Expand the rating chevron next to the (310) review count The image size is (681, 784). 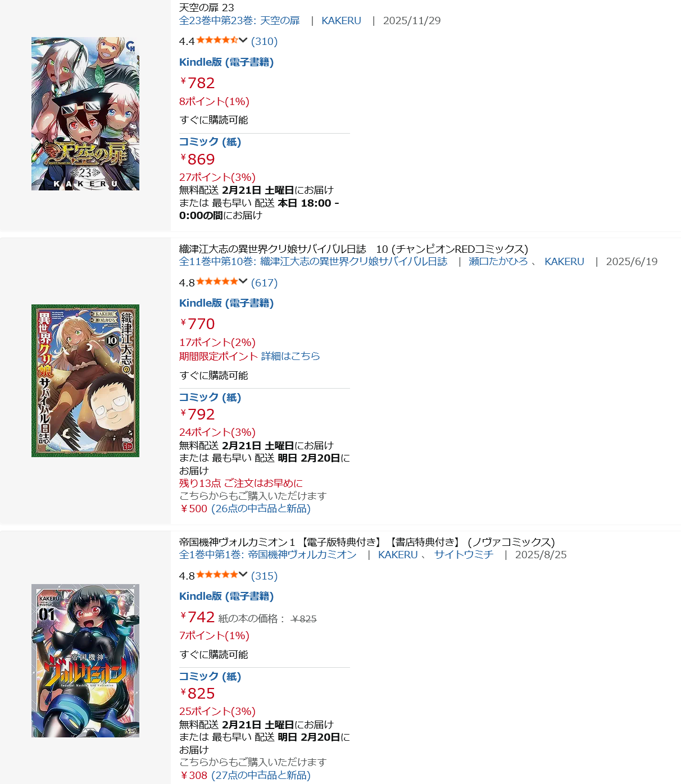243,40
